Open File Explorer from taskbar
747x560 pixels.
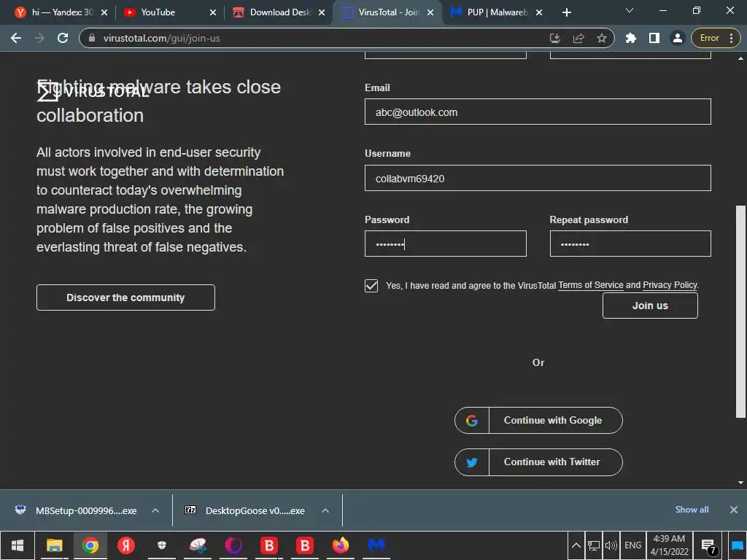pyautogui.click(x=54, y=545)
